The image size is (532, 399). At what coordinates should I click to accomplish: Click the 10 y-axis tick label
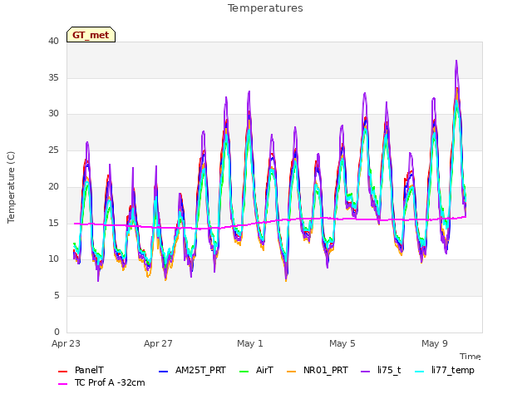point(53,259)
